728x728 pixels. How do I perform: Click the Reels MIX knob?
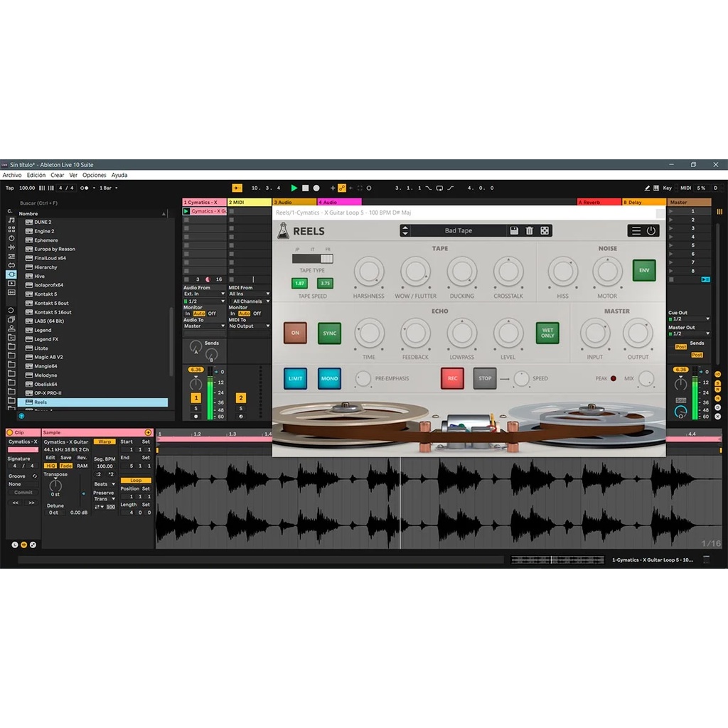click(646, 379)
